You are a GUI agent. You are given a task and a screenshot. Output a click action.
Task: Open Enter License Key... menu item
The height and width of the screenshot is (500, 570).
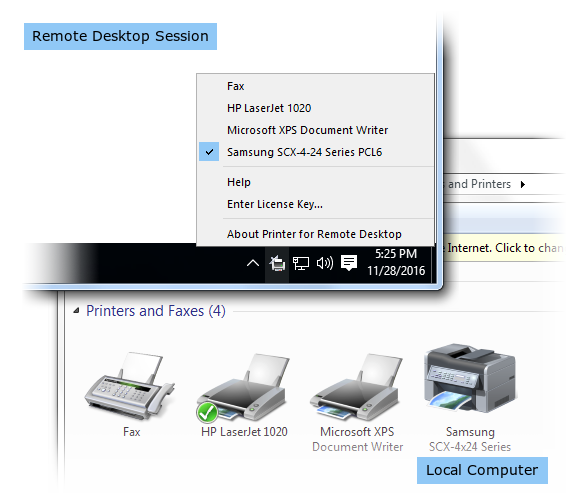tap(316, 204)
